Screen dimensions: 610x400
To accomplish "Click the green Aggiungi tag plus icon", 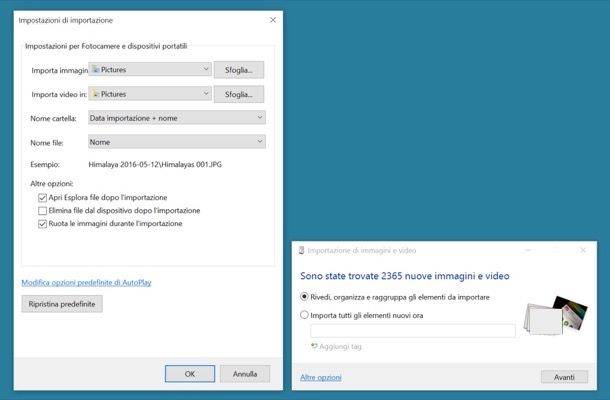I will click(314, 346).
